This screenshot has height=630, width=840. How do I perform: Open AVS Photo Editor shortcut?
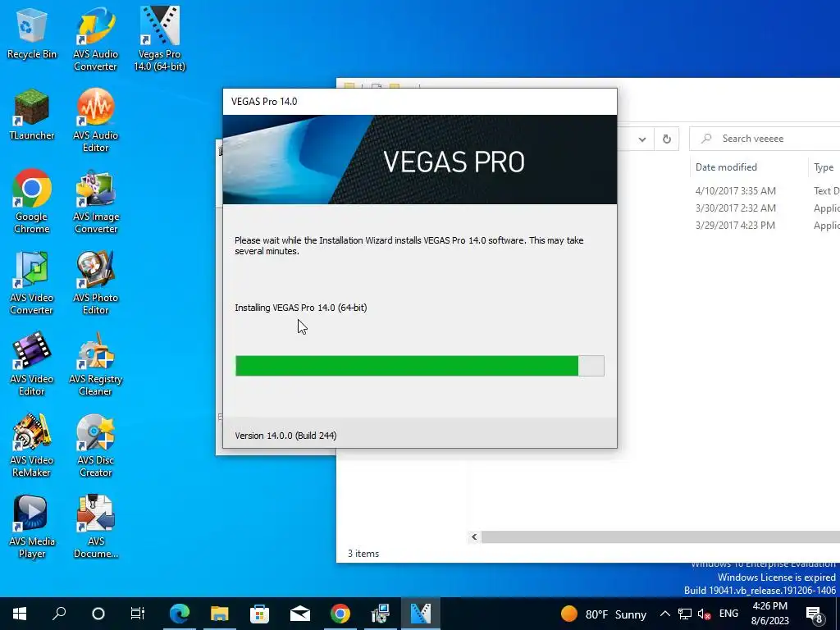click(95, 282)
